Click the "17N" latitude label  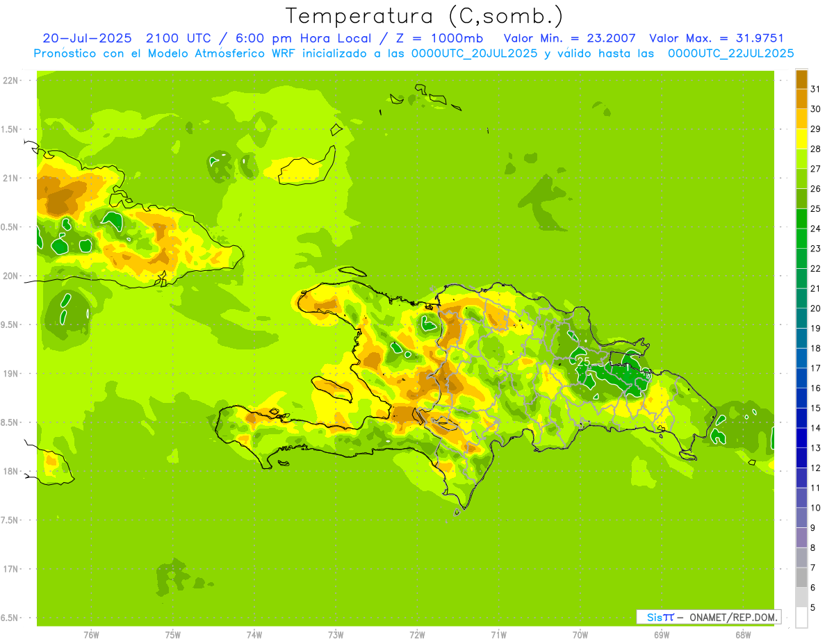pyautogui.click(x=10, y=569)
